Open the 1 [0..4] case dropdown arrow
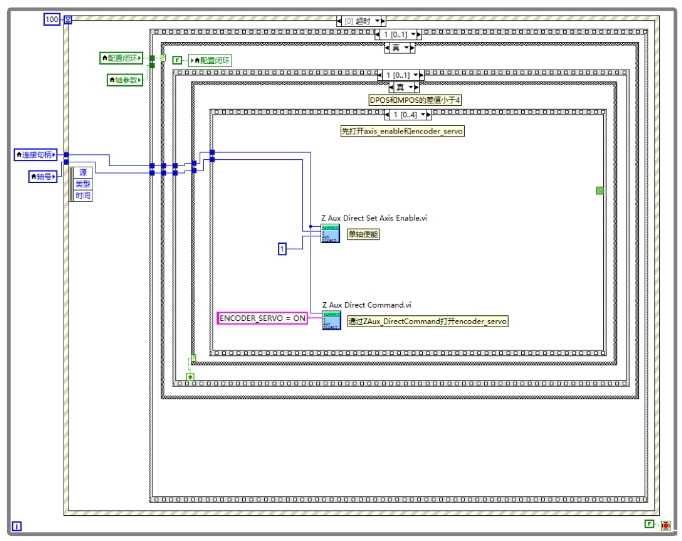This screenshot has height=541, width=682. point(423,115)
